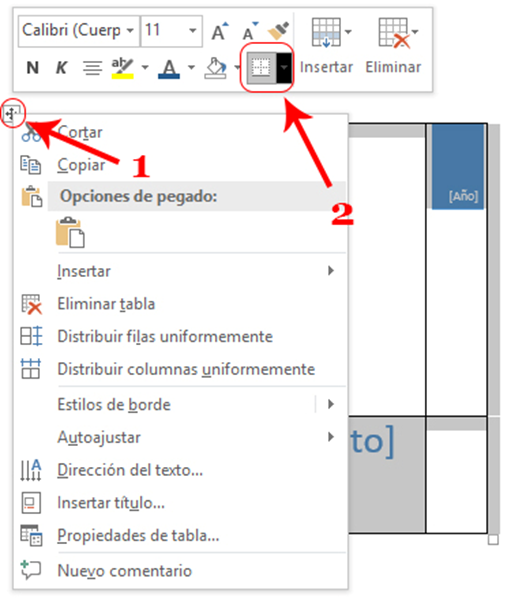Click the table properties icon

[x=31, y=536]
